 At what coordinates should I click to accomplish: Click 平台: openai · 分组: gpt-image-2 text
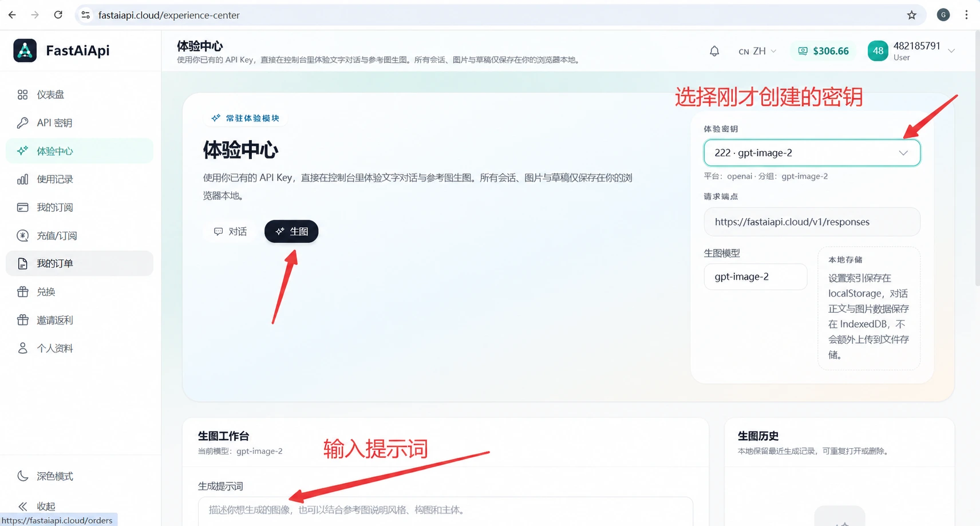tap(766, 176)
